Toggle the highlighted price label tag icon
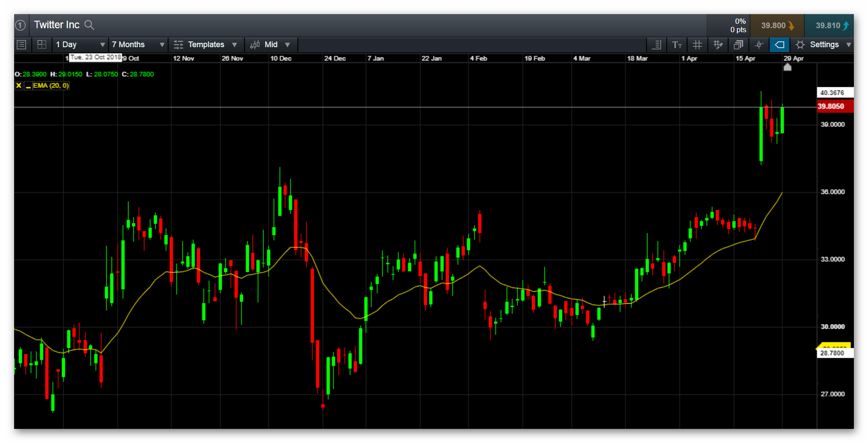Viewport: 868px width, 443px height. coord(779,45)
